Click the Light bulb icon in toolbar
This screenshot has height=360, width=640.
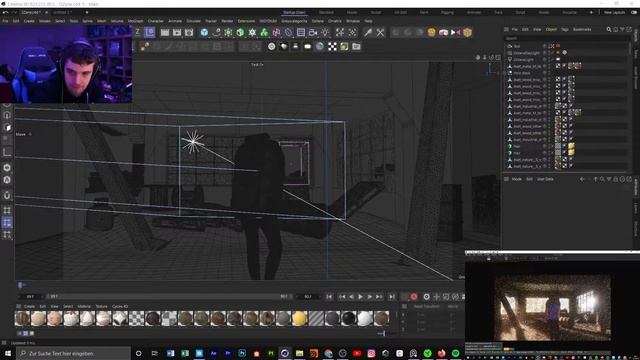point(325,32)
